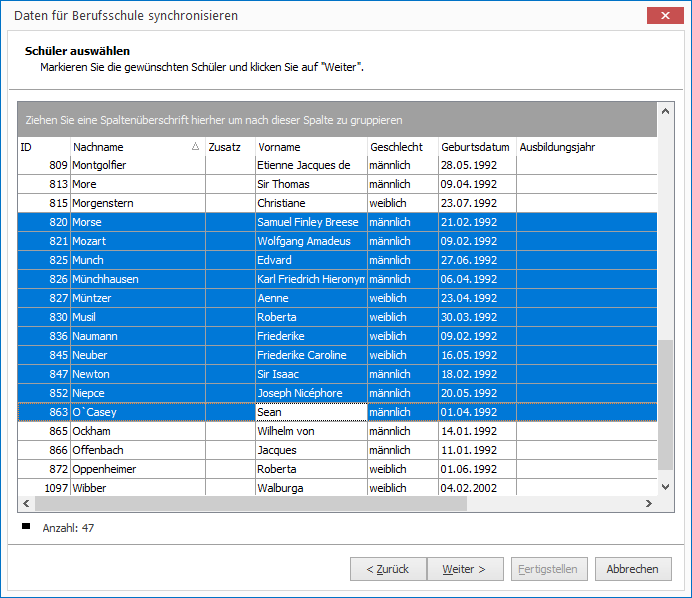692x598 pixels.
Task: Cancel using the Abbrechen button
Action: pos(633,569)
